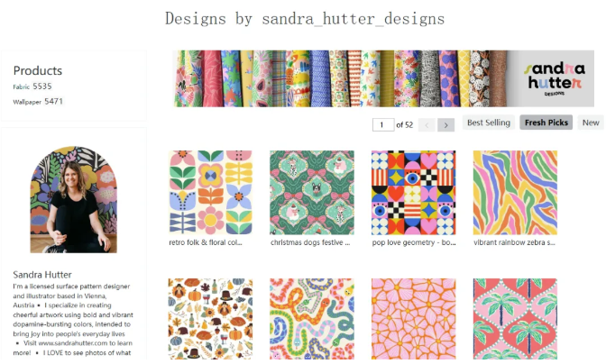Screen dimensions: 606x364
Task: Show the New designs tab
Action: click(x=591, y=123)
